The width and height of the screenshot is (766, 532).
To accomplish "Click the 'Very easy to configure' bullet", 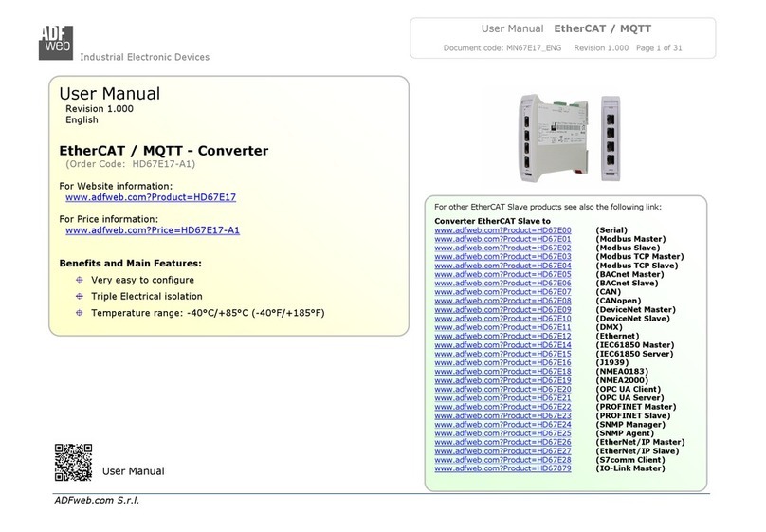I will tap(142, 280).
